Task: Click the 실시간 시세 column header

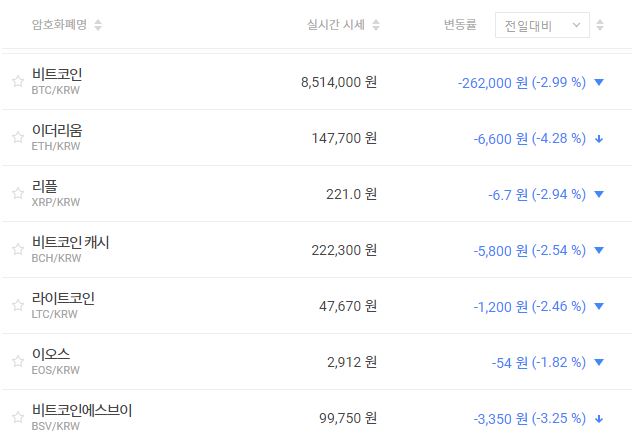Action: (335, 25)
